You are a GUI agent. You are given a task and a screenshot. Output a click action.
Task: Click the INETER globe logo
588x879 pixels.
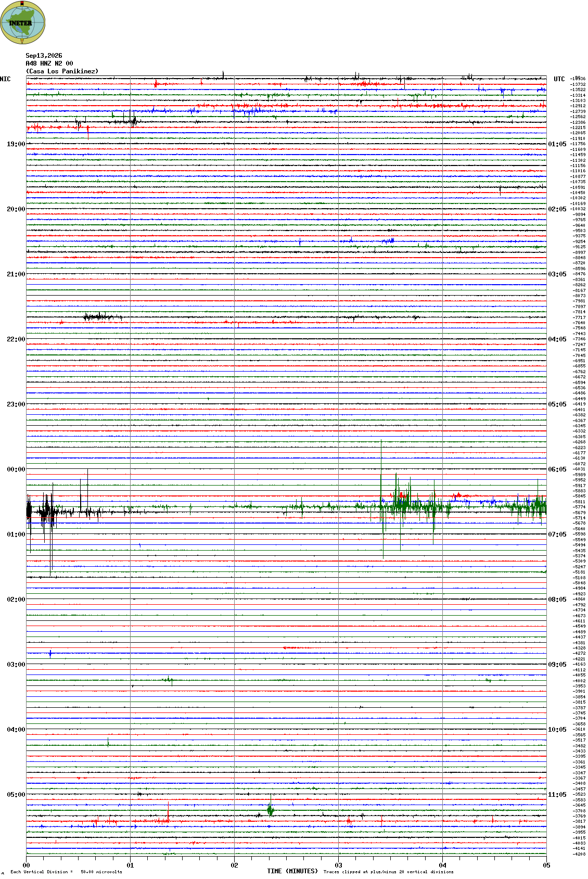(x=23, y=22)
